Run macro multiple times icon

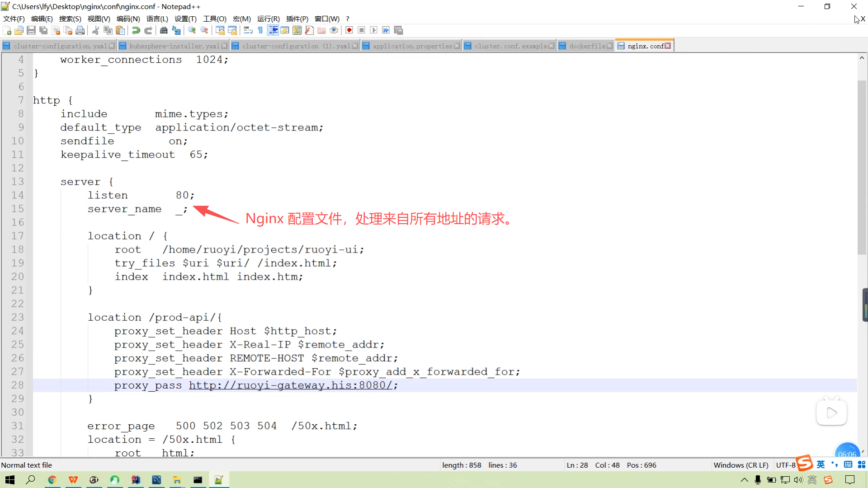click(386, 30)
